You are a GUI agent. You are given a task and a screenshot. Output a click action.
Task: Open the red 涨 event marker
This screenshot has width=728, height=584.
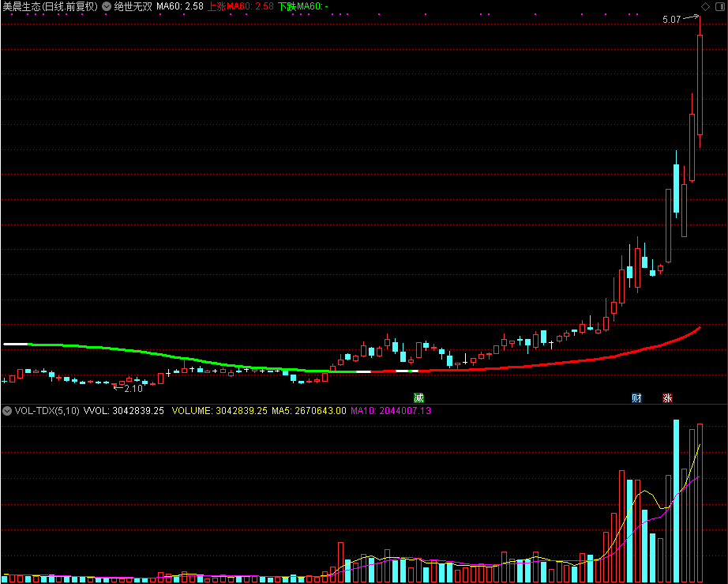click(667, 397)
